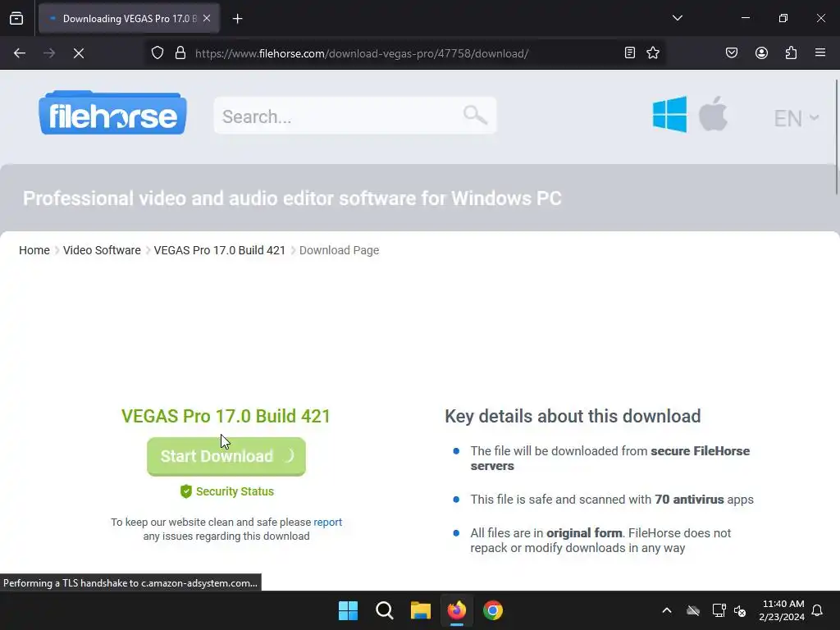Toggle reader view icon
The height and width of the screenshot is (630, 840).
(630, 52)
